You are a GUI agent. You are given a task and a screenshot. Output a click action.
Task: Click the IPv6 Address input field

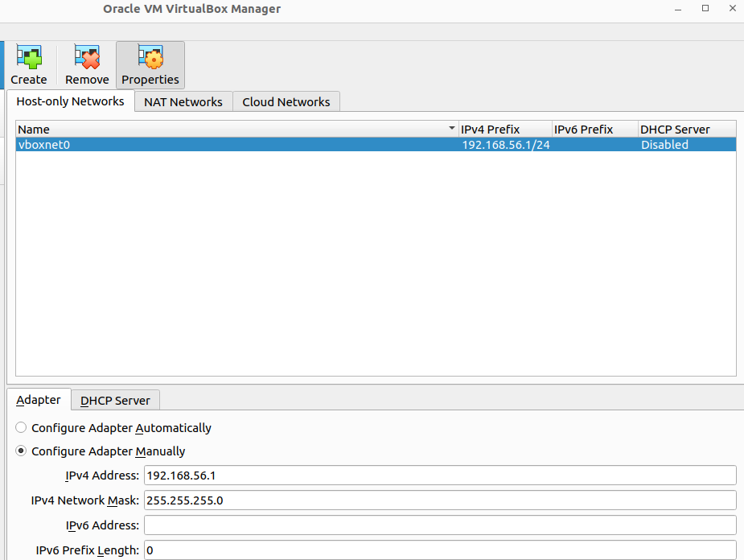click(x=440, y=525)
